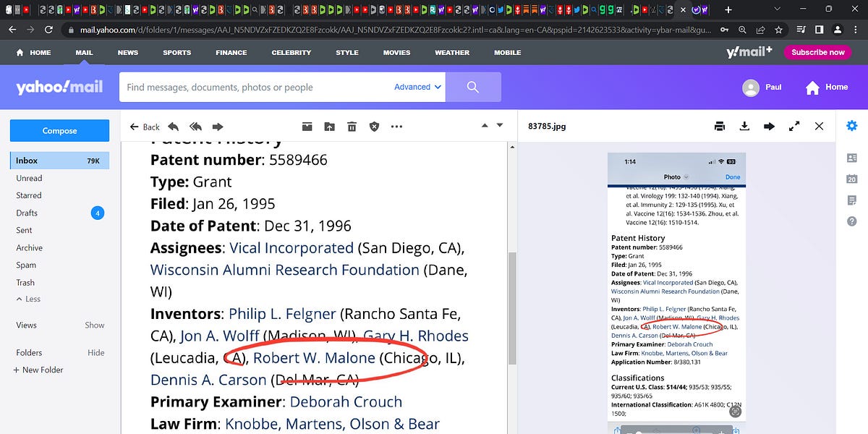Screen dimensions: 868x434
Task: Open Yahoo Mail settings gear
Action: coord(851,126)
